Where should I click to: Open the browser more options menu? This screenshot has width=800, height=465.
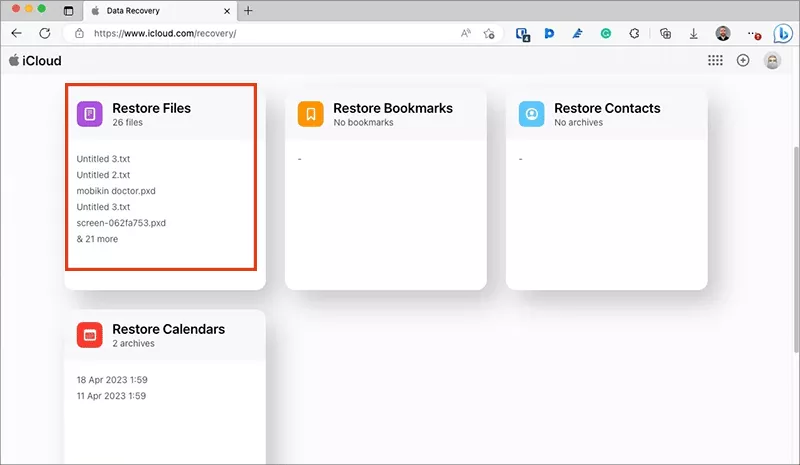coord(753,34)
